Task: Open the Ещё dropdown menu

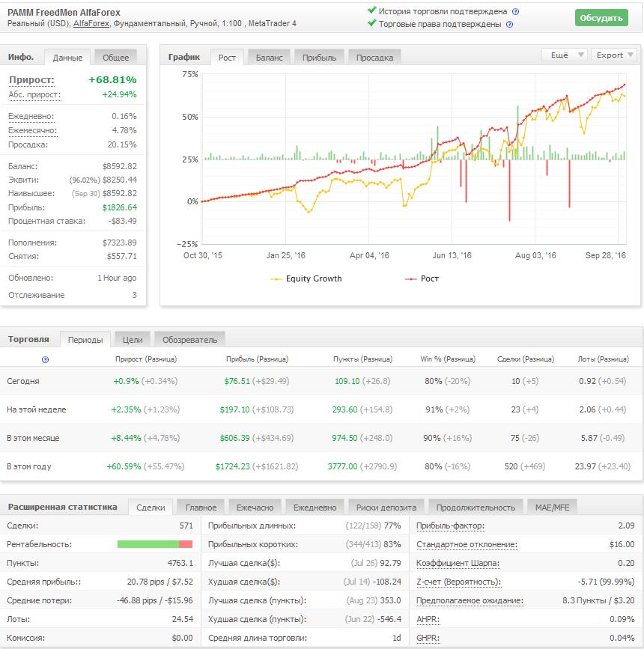Action: point(564,55)
